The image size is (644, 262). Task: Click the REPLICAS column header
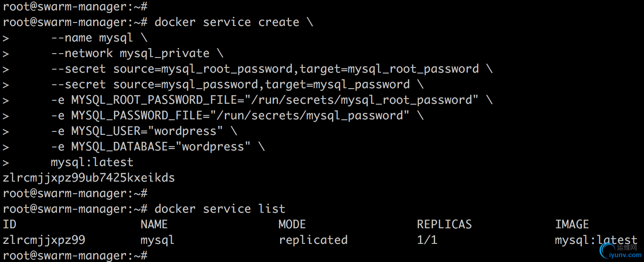[444, 224]
